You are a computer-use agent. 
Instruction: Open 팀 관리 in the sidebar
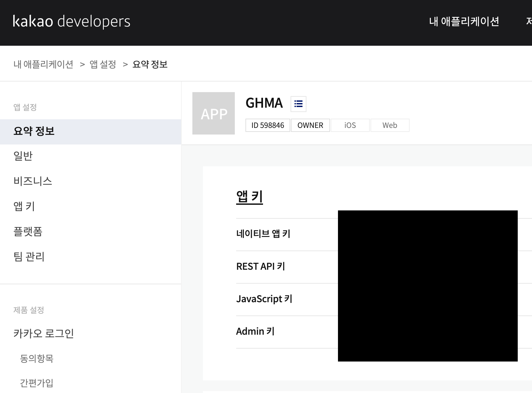(x=91, y=256)
